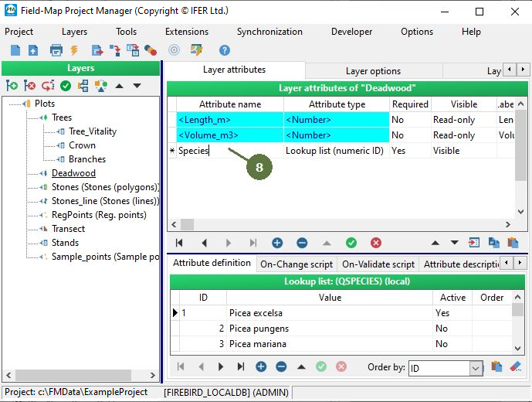Select the Picea pungens lookup row
Viewport: 532px width, 402px height.
pos(258,329)
